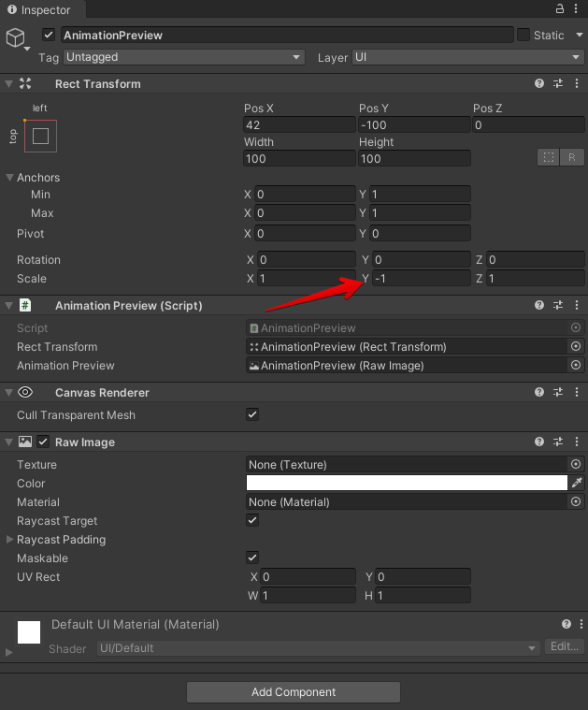Screen dimensions: 588x710
Task: Toggle Rect Transform raw edit mode R
Action: tap(572, 157)
